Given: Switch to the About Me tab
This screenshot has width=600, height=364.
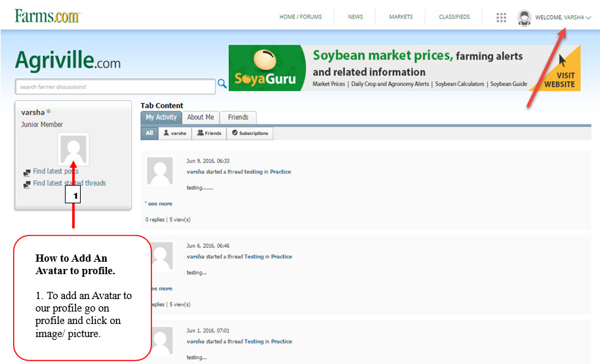Looking at the screenshot, I should (200, 117).
